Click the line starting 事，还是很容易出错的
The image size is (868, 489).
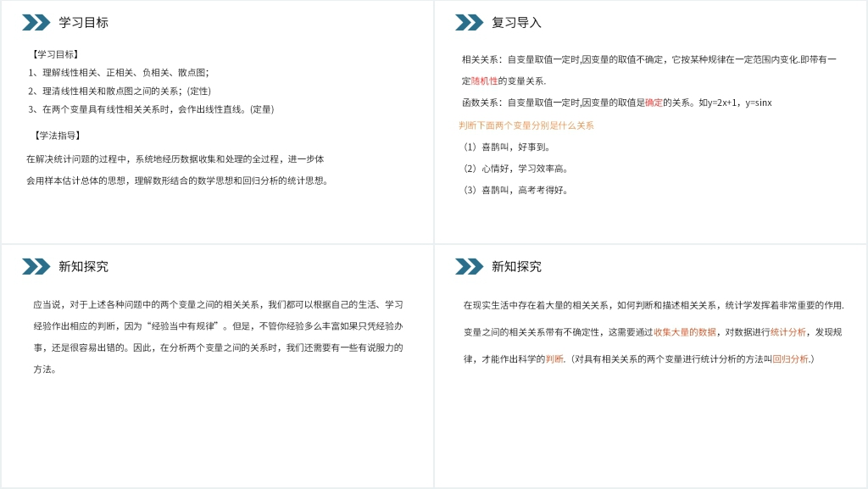pyautogui.click(x=218, y=348)
